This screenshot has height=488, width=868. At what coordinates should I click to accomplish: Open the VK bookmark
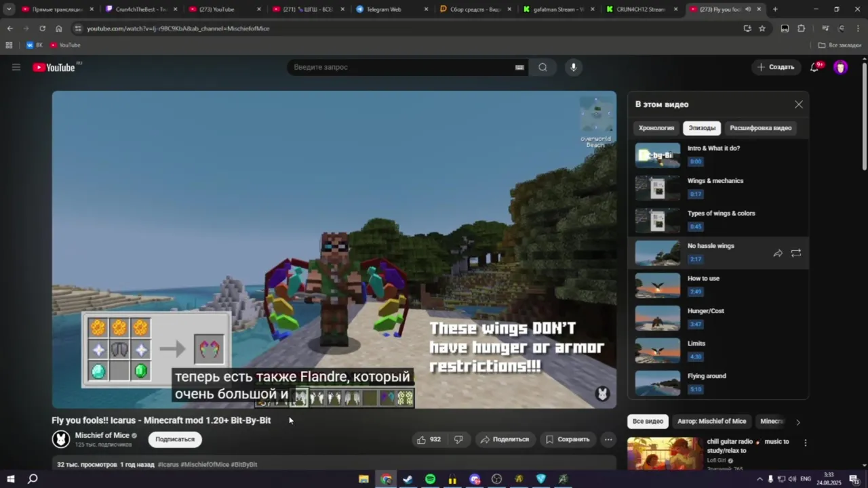point(34,45)
